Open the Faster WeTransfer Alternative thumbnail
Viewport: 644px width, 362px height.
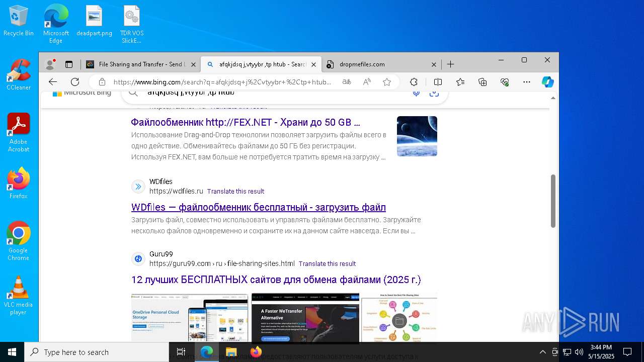click(x=305, y=318)
